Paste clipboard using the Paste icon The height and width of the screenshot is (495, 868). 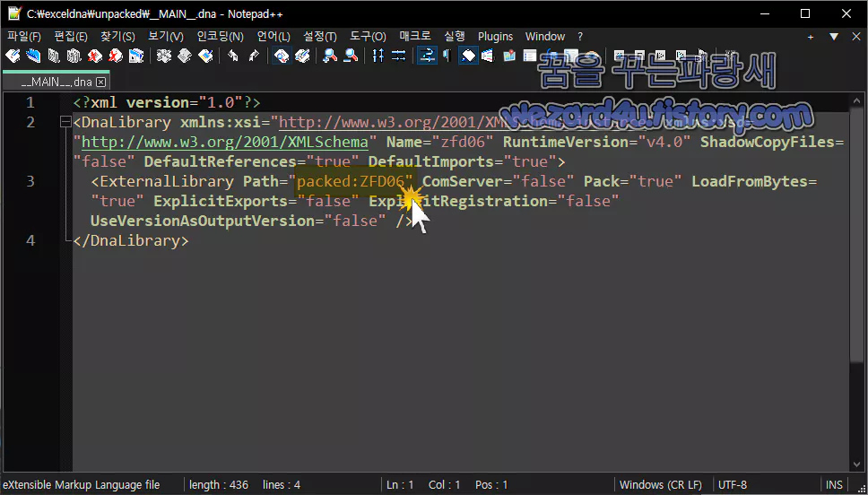[204, 56]
